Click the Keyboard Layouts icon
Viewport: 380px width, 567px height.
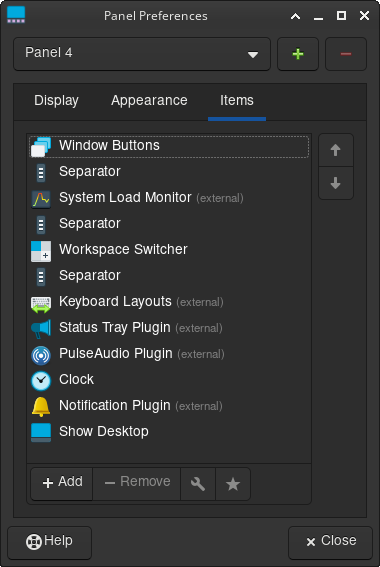coord(41,304)
